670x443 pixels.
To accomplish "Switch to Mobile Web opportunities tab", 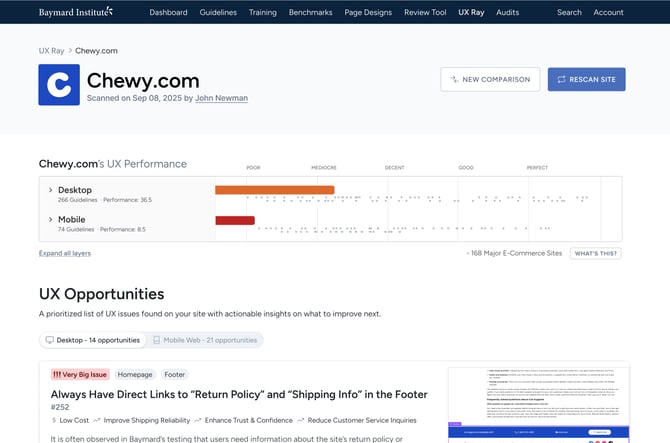I will coord(205,340).
